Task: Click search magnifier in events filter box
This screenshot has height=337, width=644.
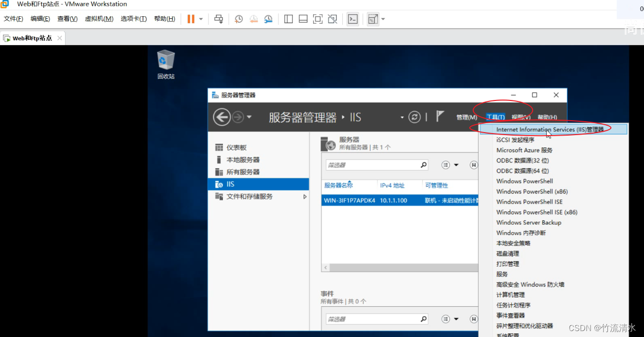Action: pyautogui.click(x=424, y=319)
